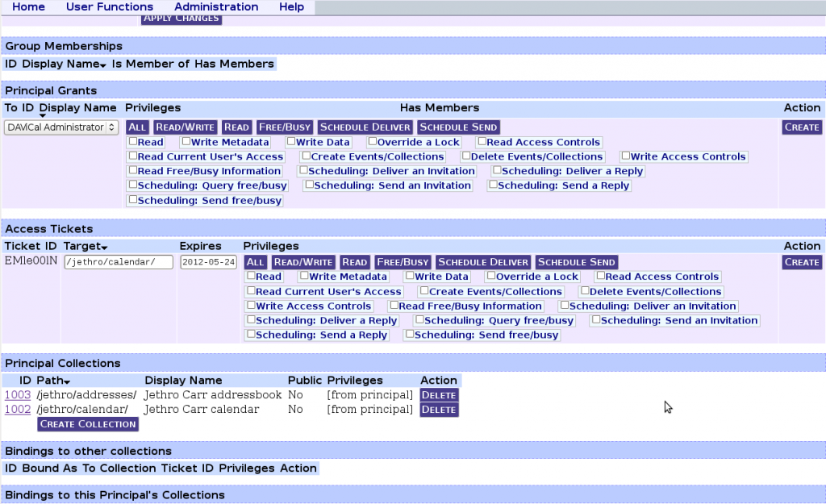This screenshot has width=826, height=504.
Task: Open the DAViCal Administrator principal dropdown
Action: 60,127
